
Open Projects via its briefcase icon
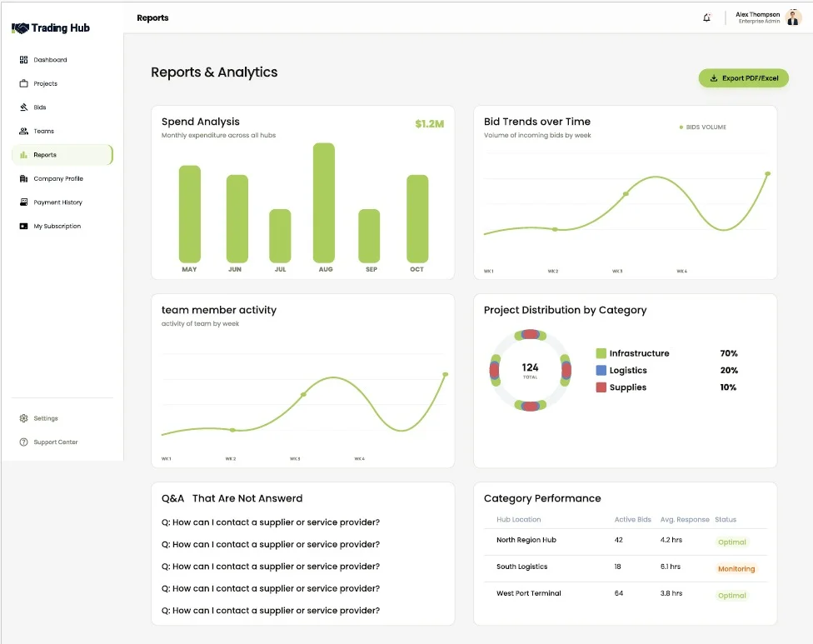(23, 83)
